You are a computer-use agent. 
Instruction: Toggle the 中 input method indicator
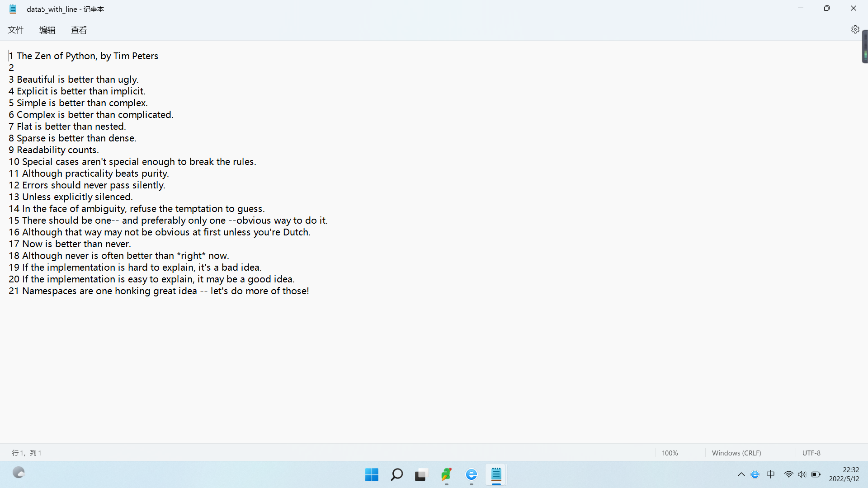pyautogui.click(x=771, y=474)
